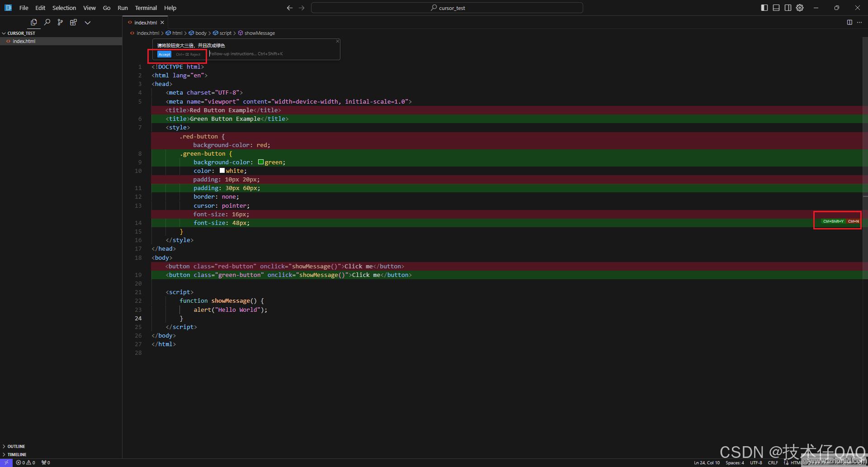Open the Source Control icon

[x=60, y=22]
